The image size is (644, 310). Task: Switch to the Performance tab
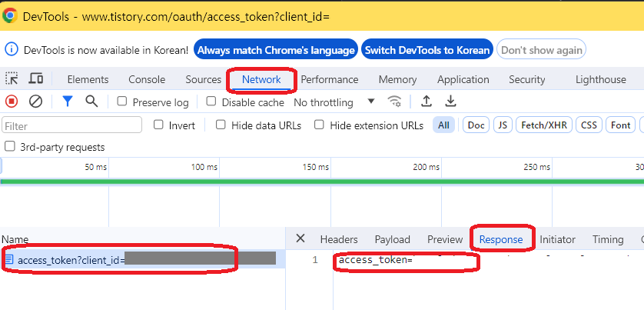click(x=330, y=79)
